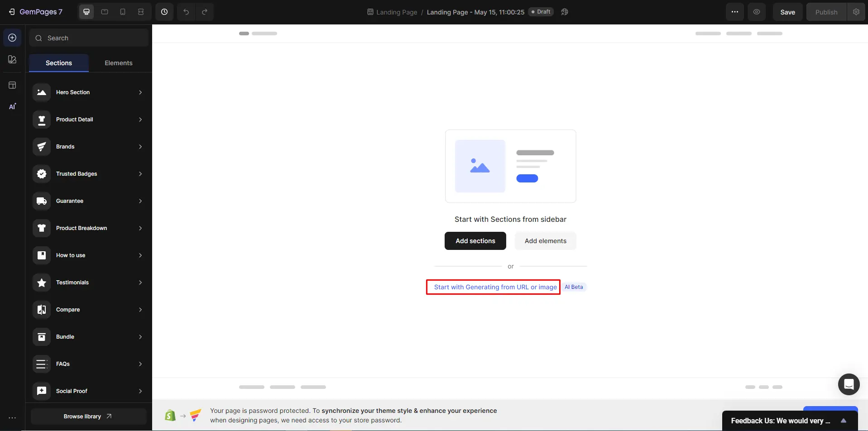868x431 pixels.
Task: Open the chat support bubble
Action: click(x=849, y=384)
